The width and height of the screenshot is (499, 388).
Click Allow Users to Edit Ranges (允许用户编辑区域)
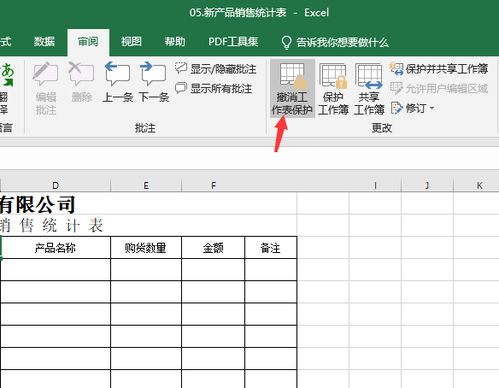click(x=439, y=88)
